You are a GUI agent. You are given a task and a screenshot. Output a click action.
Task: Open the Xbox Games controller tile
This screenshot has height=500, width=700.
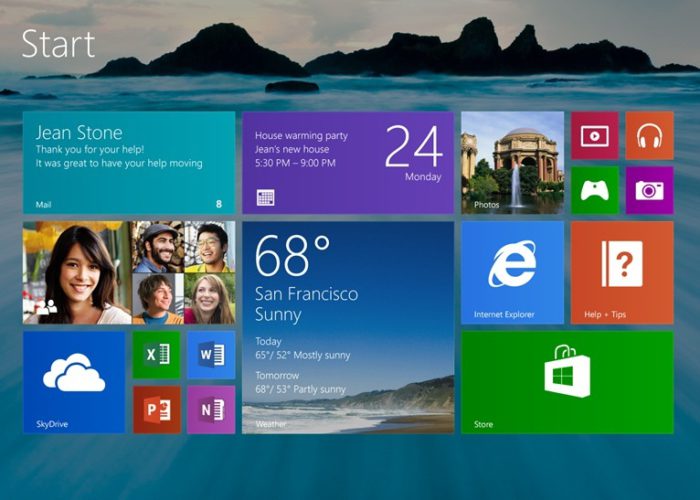[x=595, y=190]
